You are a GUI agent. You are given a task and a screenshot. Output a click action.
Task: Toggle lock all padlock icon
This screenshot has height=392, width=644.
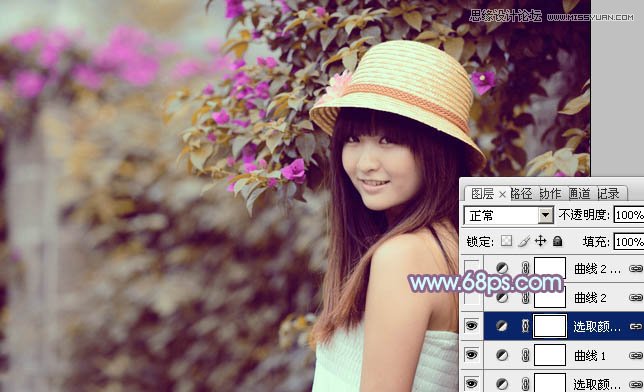point(557,241)
